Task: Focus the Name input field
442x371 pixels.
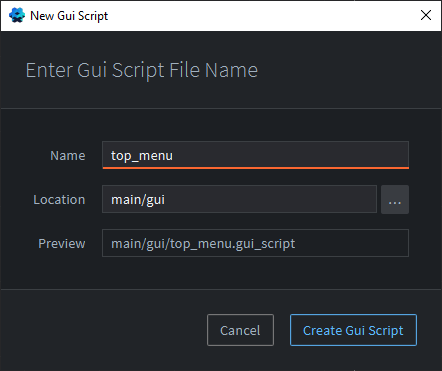Action: tap(255, 155)
